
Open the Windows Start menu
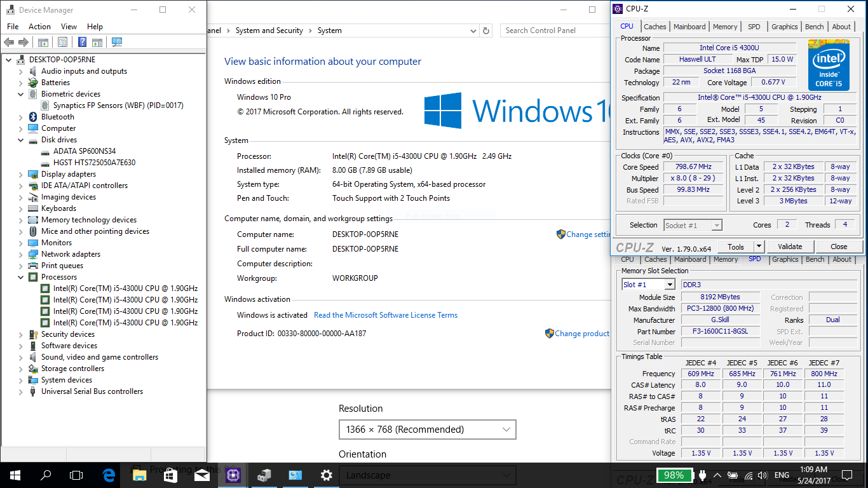15,475
